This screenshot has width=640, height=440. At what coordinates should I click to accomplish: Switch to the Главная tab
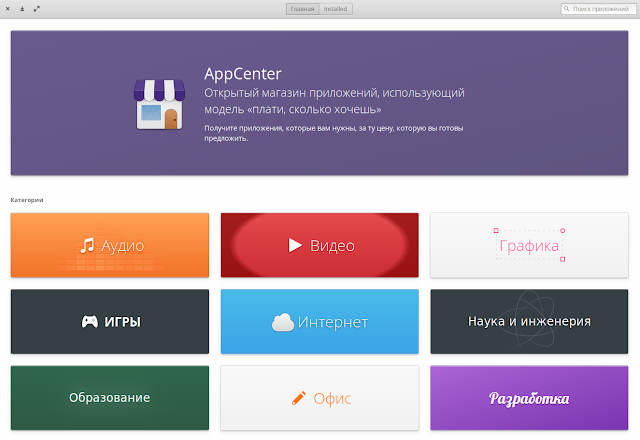(302, 9)
